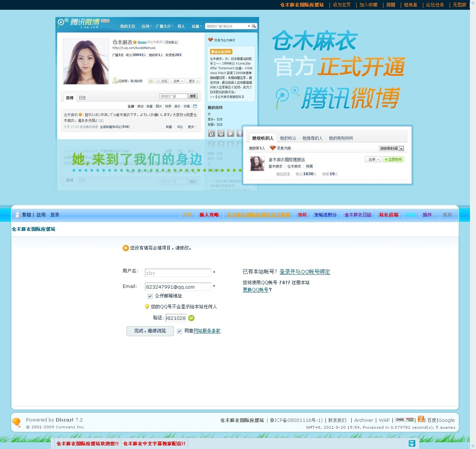Click the green checkmark beside verification code
Viewport: 476px width, 449px height.
(191, 318)
